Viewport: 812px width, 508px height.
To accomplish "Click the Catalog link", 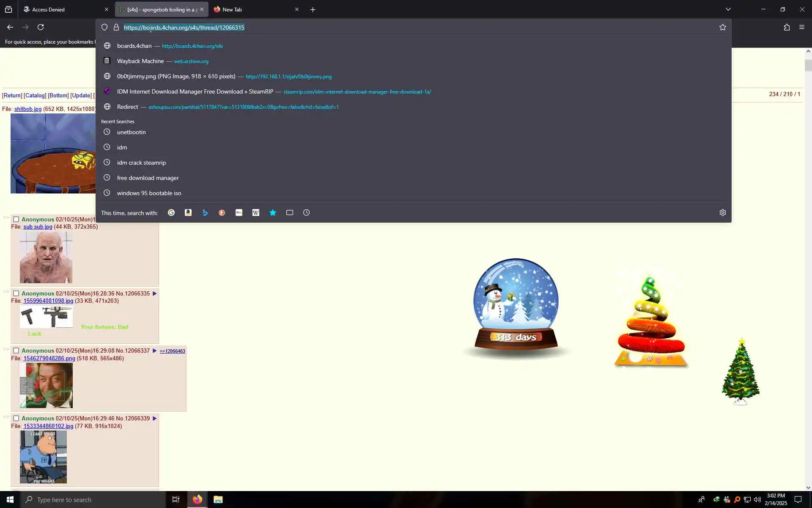I will coord(35,95).
